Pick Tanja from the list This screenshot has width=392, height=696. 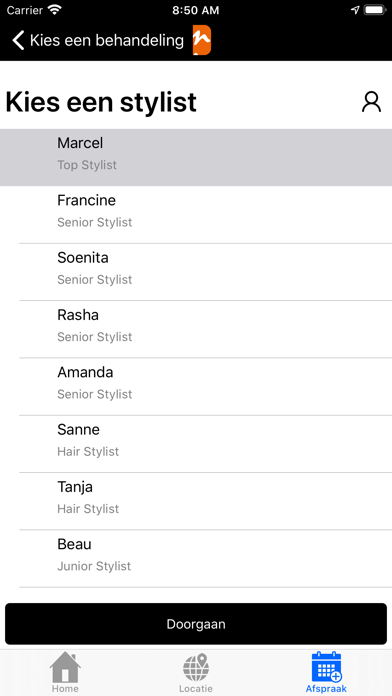pos(196,501)
